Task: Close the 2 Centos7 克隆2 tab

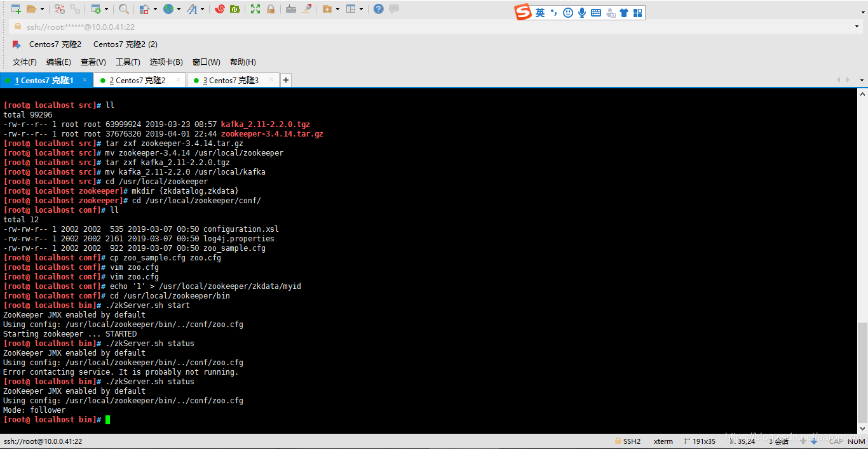Action: click(x=179, y=80)
